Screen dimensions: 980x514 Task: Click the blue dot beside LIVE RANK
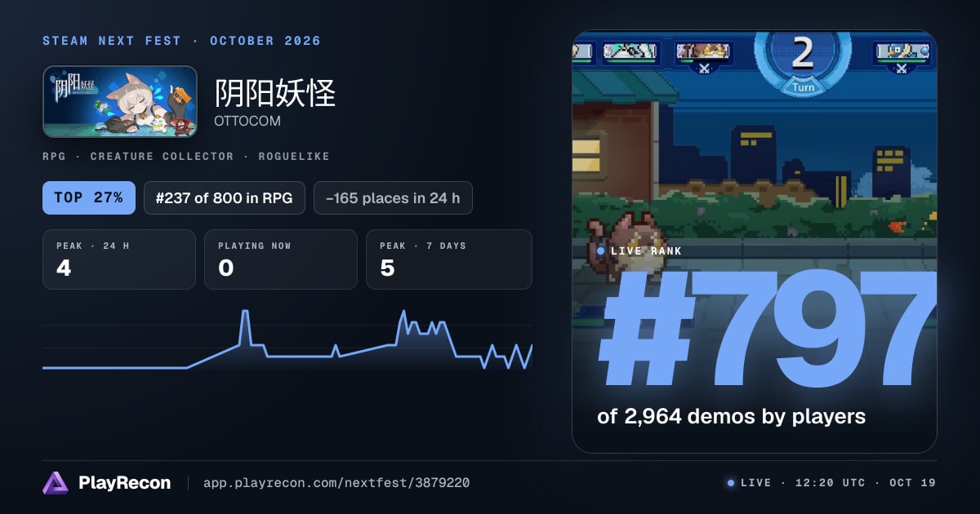coord(601,251)
